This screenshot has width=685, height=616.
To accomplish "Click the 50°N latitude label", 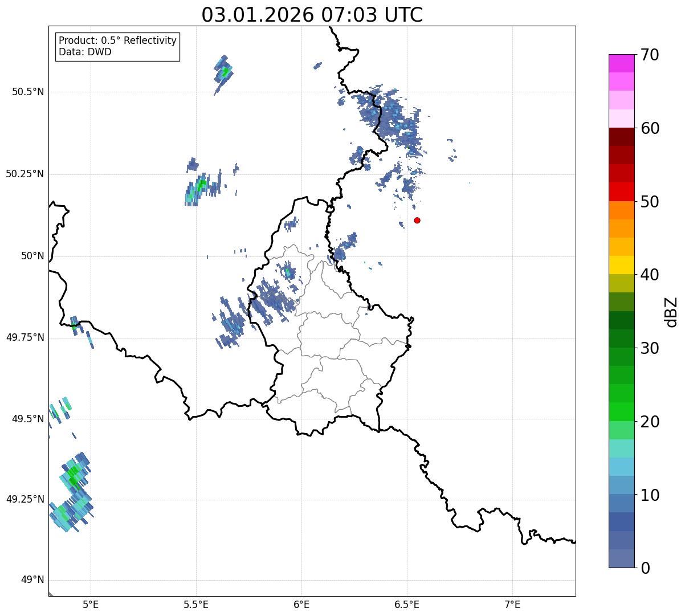I will (x=32, y=256).
